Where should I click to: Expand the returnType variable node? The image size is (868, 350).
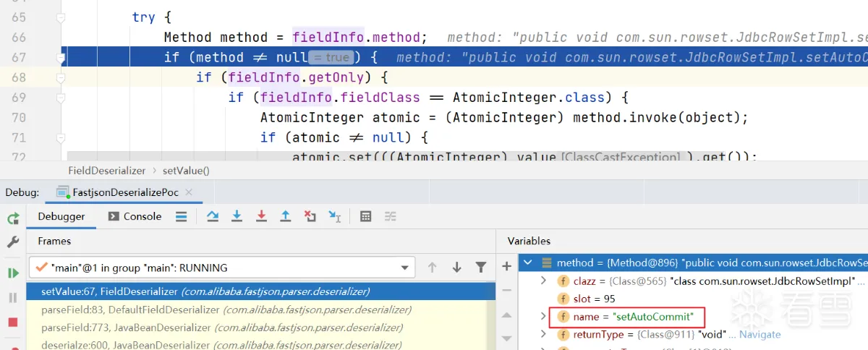click(545, 335)
